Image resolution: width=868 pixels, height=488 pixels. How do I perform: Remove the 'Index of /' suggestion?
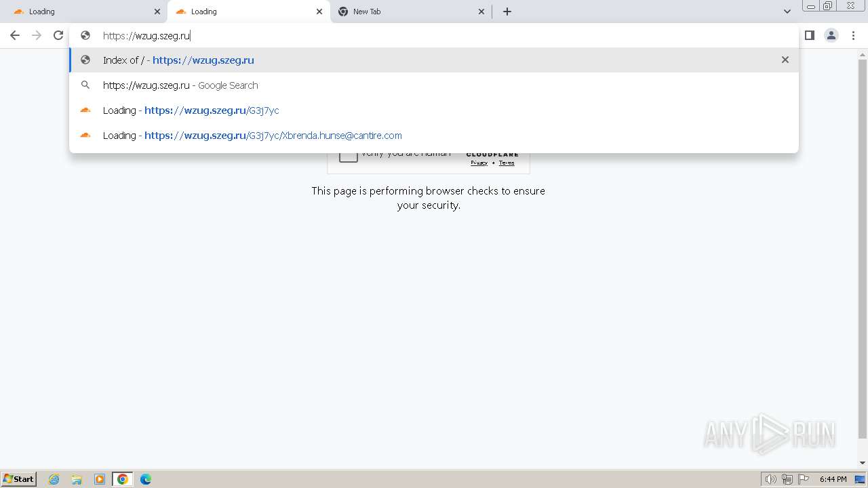click(785, 60)
